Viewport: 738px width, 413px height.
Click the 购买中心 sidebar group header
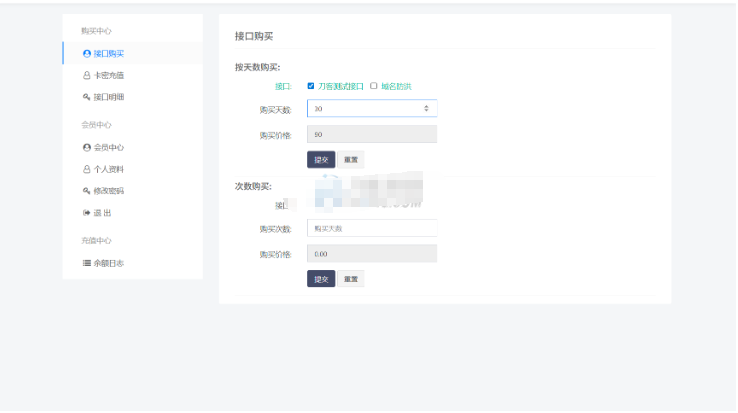click(x=96, y=31)
